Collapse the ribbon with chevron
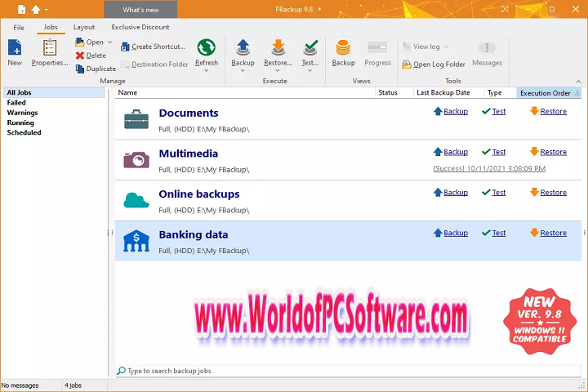Viewport: 588px width, 392px height. click(578, 82)
